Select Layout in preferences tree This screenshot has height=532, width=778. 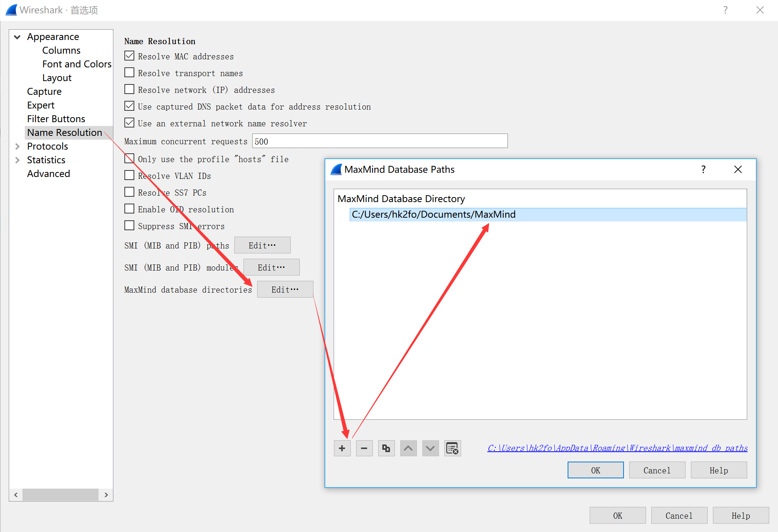[x=57, y=78]
